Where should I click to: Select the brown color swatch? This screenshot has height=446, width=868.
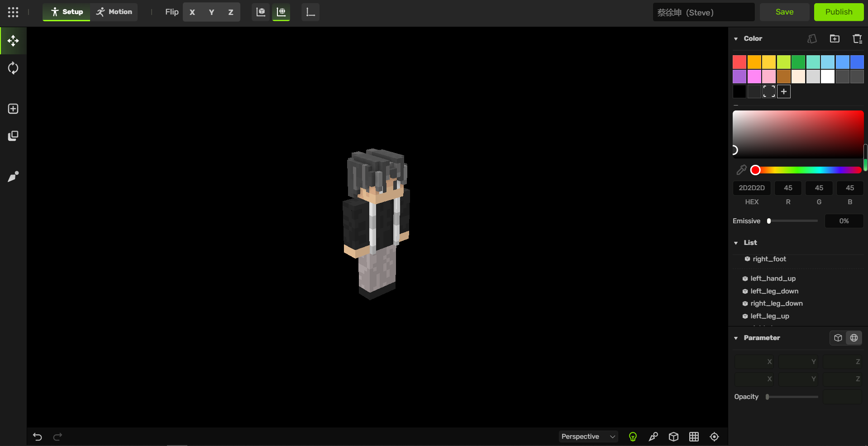click(x=784, y=77)
